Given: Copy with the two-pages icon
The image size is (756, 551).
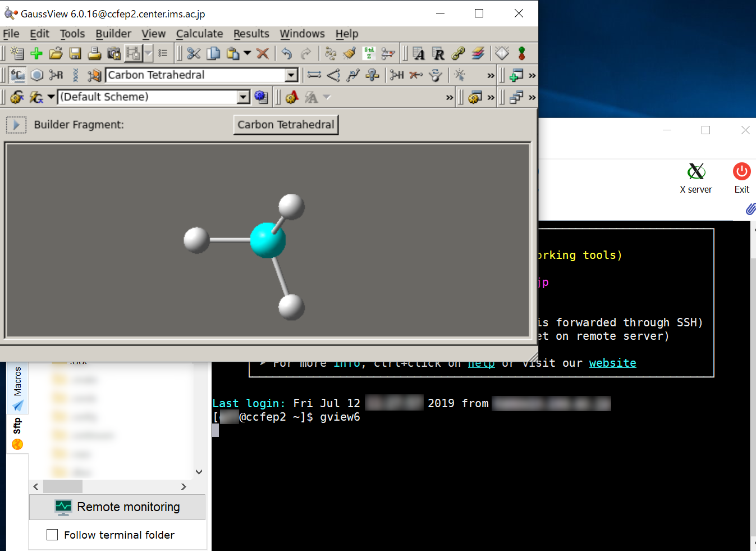Looking at the screenshot, I should tap(213, 53).
